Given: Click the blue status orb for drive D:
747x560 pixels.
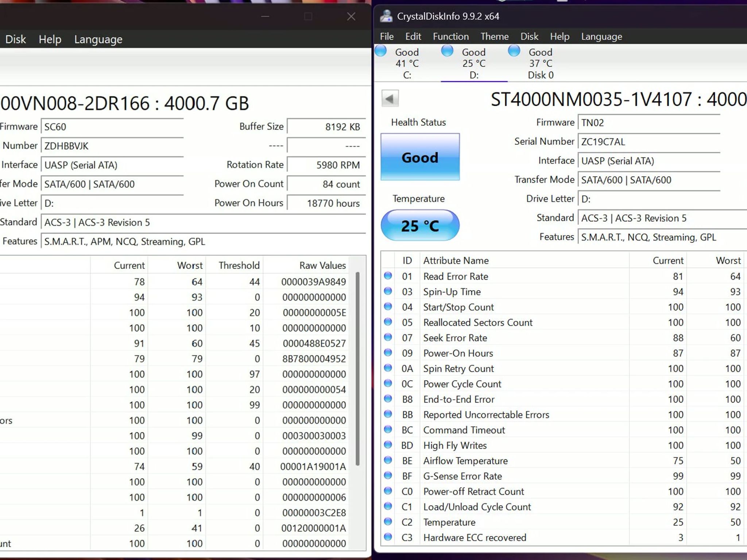Looking at the screenshot, I should (x=447, y=50).
